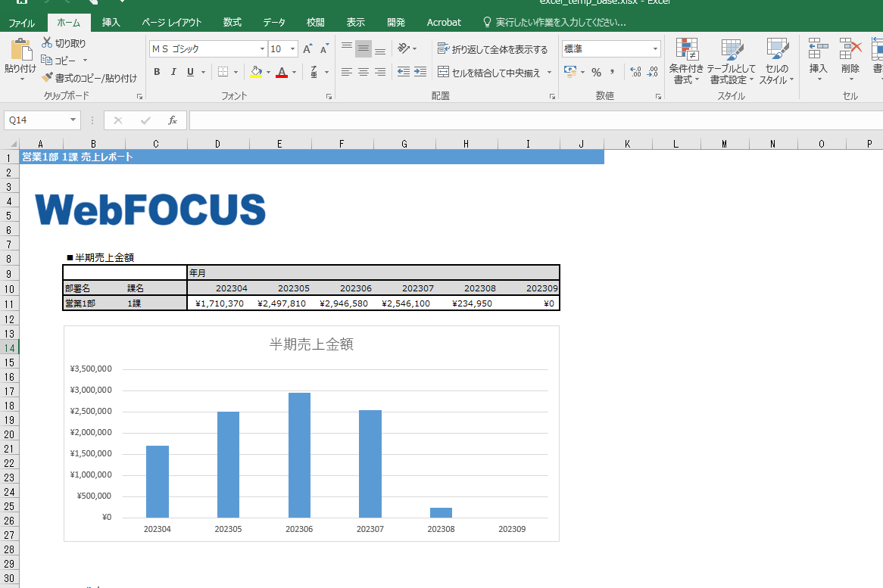Decrease indent icon
This screenshot has height=588, width=883.
click(403, 72)
